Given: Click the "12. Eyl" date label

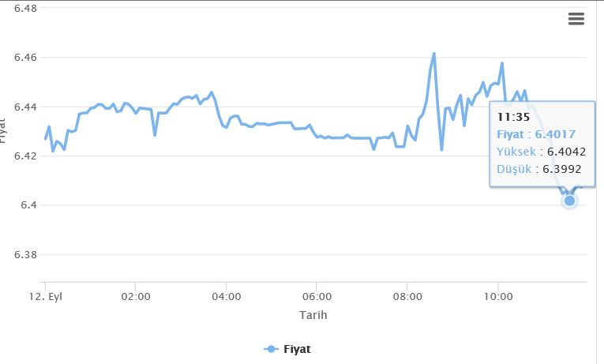Looking at the screenshot, I should pyautogui.click(x=47, y=297).
